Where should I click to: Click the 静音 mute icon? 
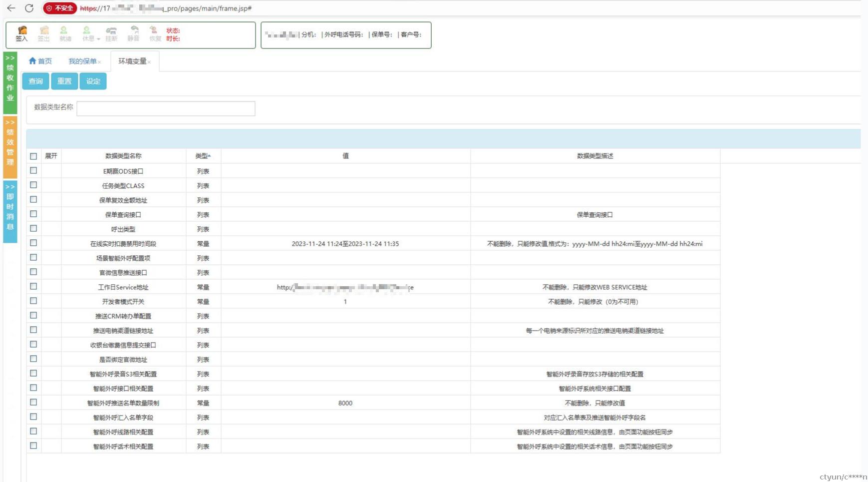coord(133,33)
